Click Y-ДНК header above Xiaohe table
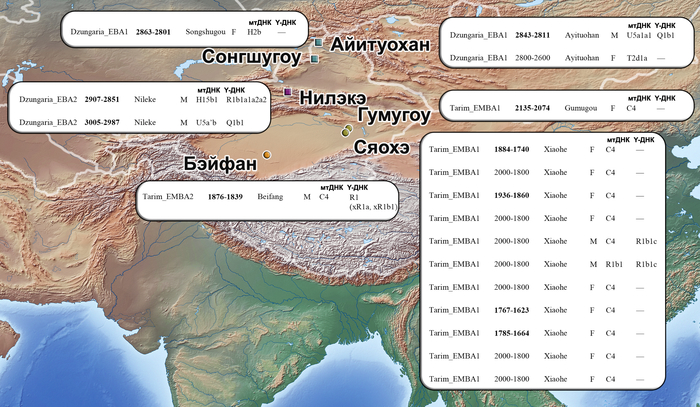 click(644, 140)
